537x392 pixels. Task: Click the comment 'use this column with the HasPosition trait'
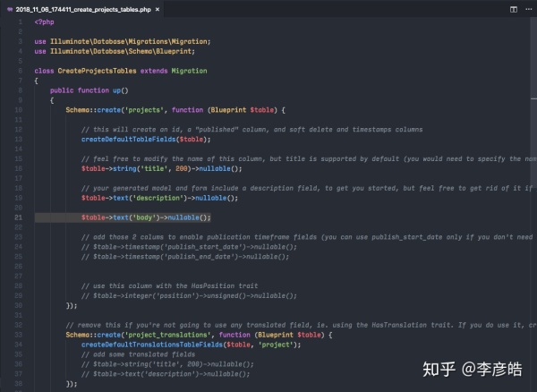170,285
